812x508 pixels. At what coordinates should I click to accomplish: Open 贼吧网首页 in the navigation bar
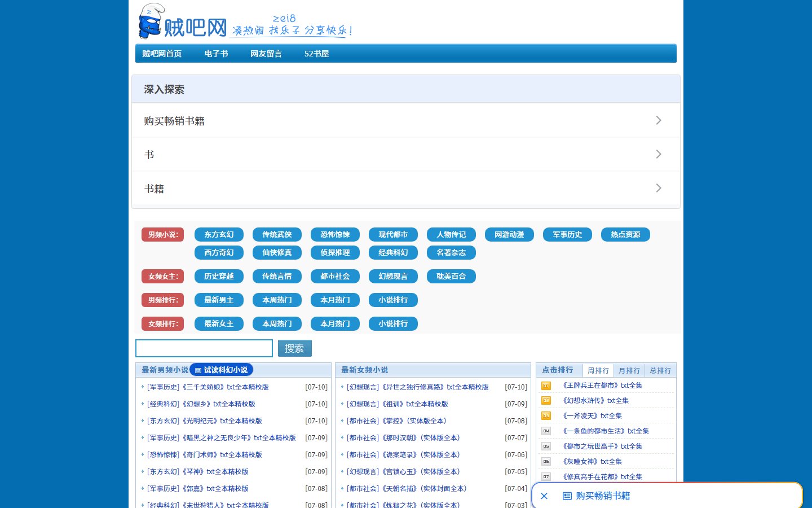[x=162, y=54]
